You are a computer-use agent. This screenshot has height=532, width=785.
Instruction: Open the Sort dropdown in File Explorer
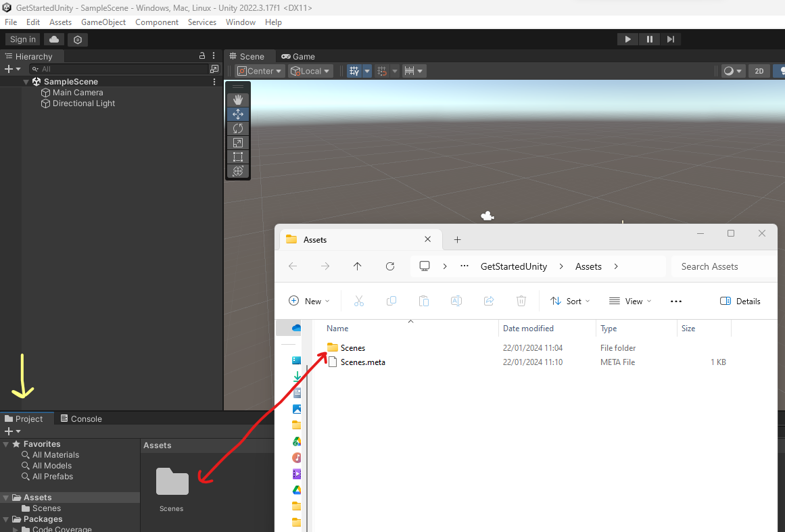(570, 301)
